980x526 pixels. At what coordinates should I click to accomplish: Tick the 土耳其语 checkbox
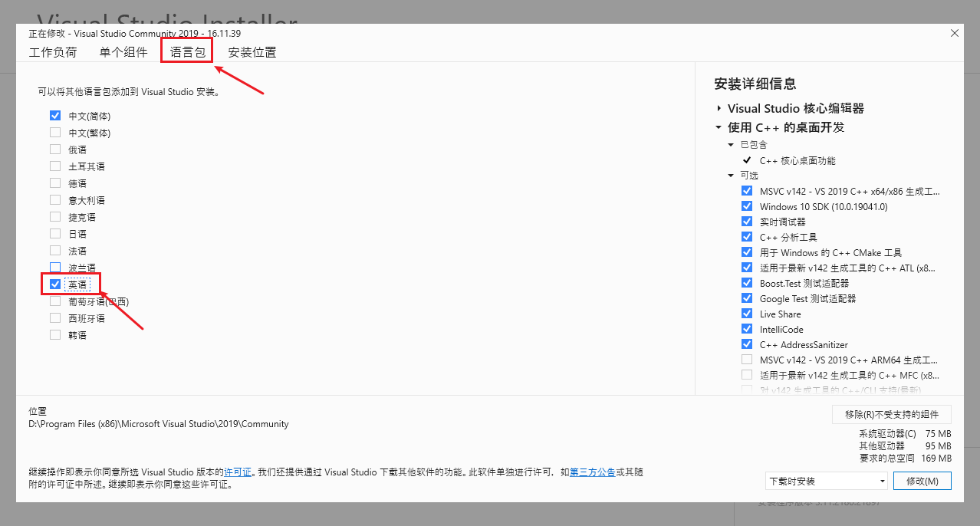(x=55, y=166)
